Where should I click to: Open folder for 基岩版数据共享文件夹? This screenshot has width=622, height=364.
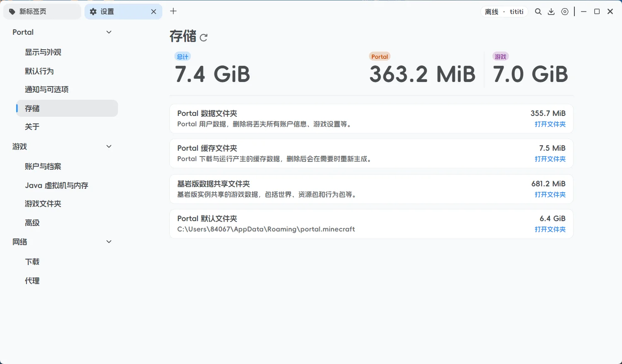tap(550, 195)
